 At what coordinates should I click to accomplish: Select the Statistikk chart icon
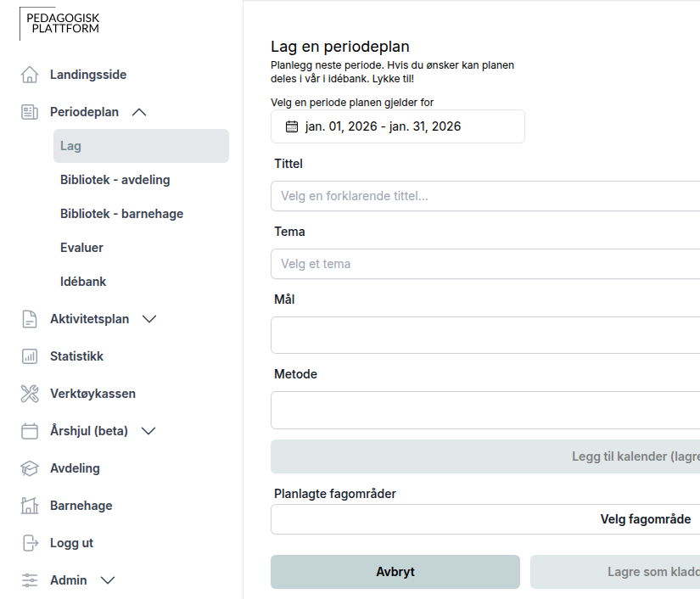[30, 356]
